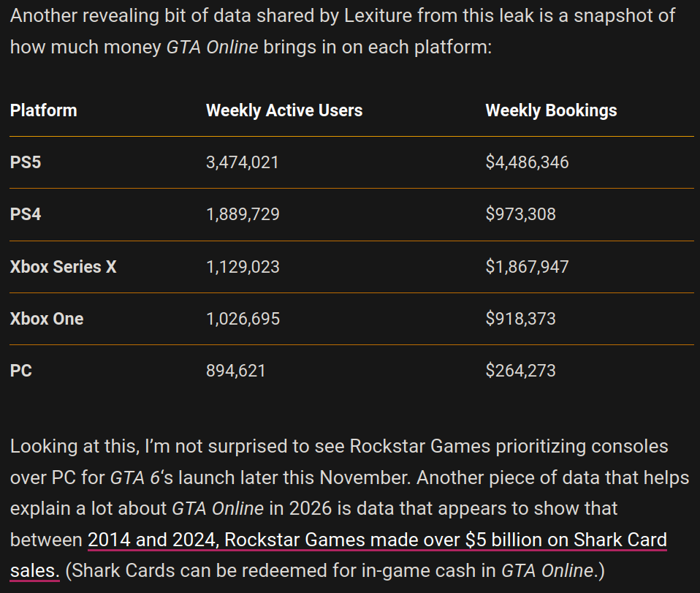Open the Shark Card sales link
This screenshot has width=700, height=593.
tap(377, 540)
